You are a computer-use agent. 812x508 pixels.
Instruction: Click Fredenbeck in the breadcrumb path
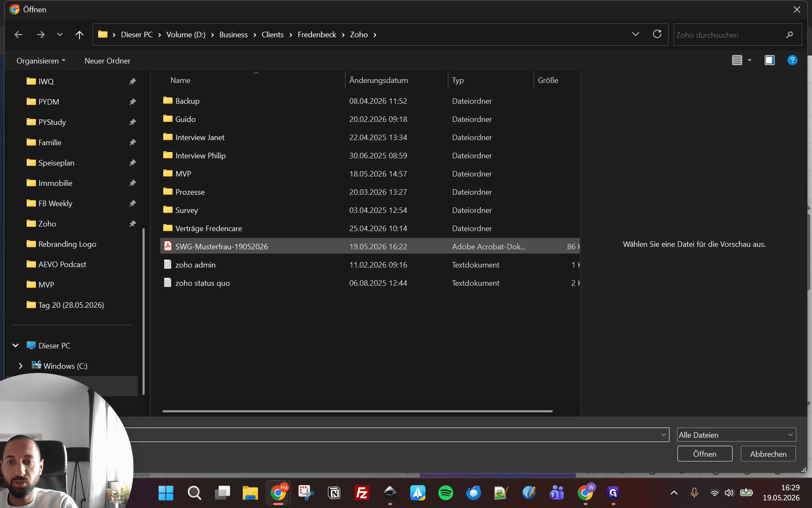tap(317, 35)
